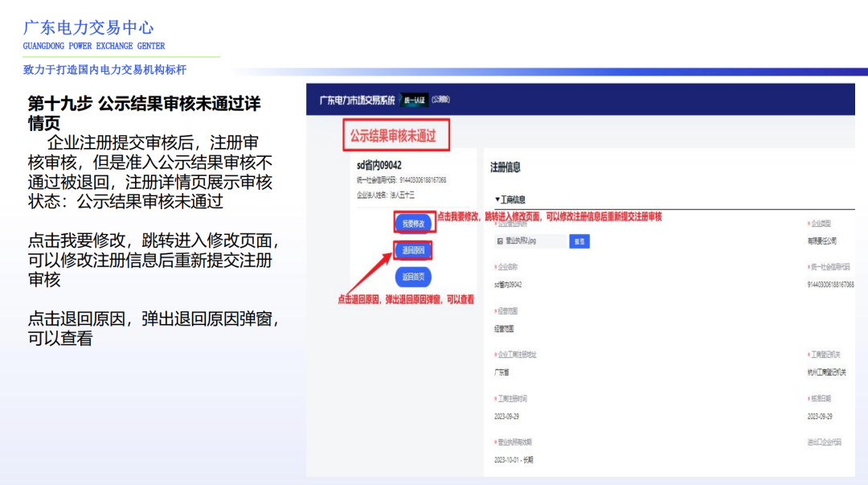Click the image thumbnail before 营业执照2.jpg
The height and width of the screenshot is (485, 868).
[499, 240]
